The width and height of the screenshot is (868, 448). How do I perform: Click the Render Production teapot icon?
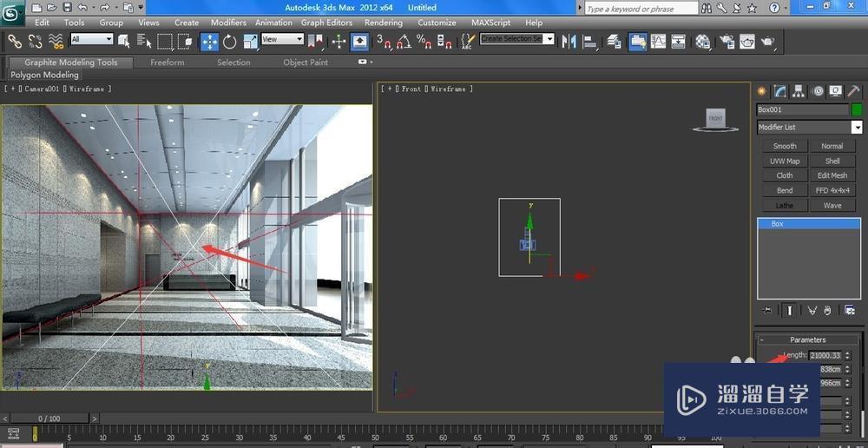click(767, 42)
